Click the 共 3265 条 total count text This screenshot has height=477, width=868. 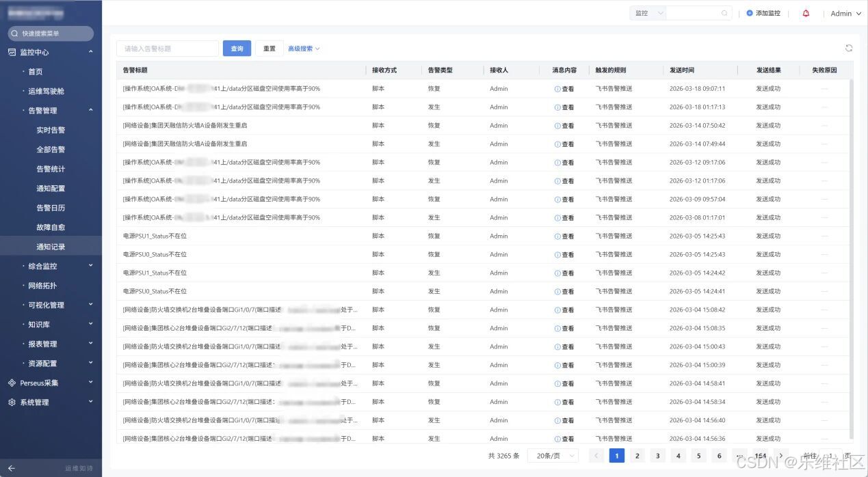pos(504,456)
